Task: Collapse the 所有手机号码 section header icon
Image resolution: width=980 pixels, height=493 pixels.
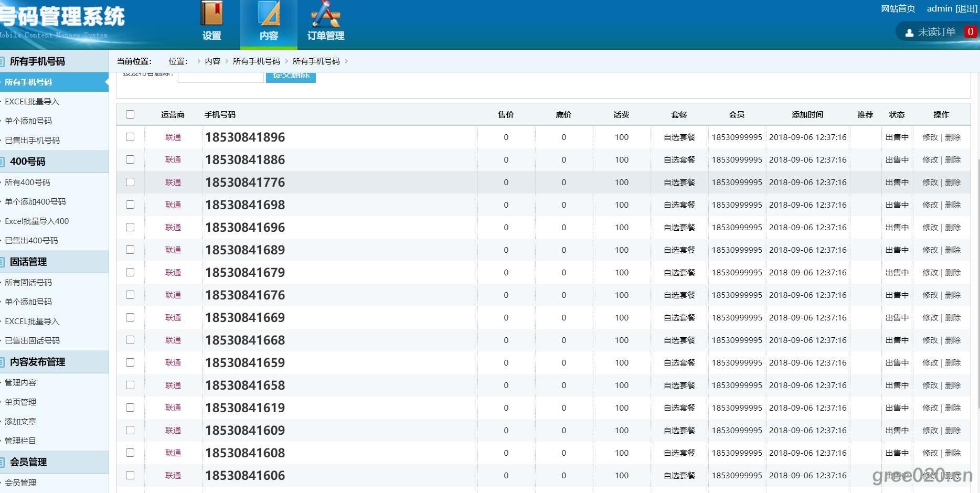Action: 3,61
